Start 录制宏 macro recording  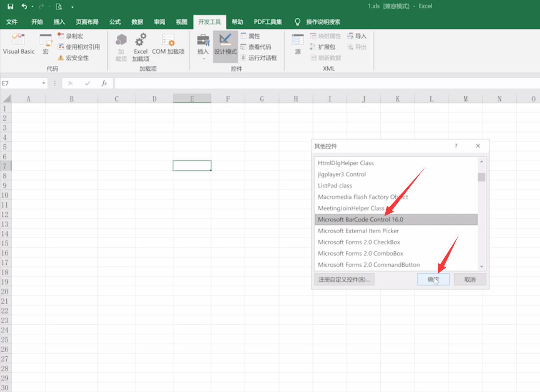point(70,36)
